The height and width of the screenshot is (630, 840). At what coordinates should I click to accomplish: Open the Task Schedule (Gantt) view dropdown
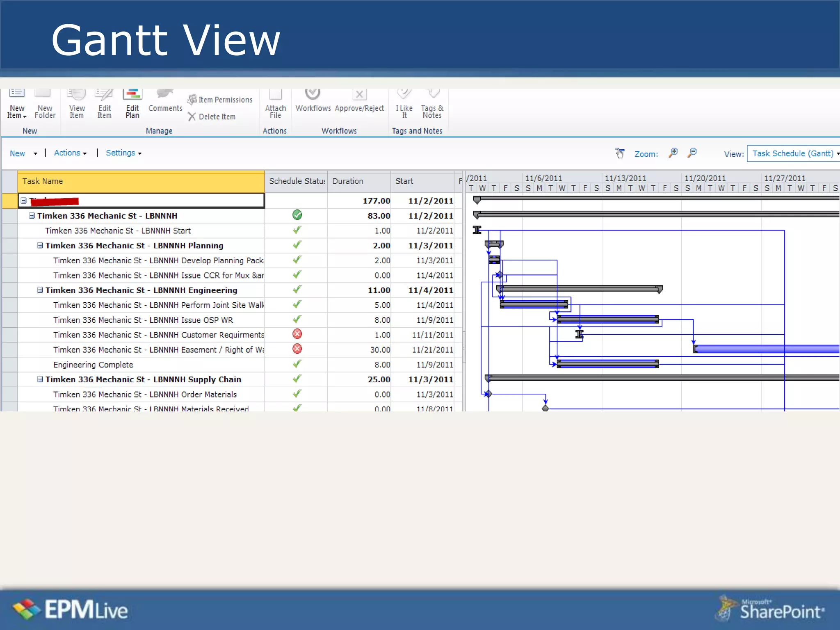point(794,153)
